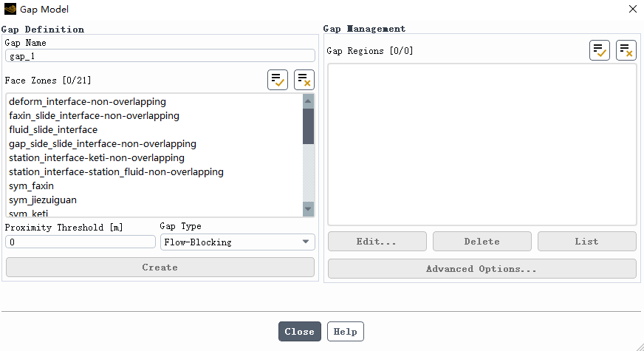Deselect all Face Zones icon

point(304,80)
